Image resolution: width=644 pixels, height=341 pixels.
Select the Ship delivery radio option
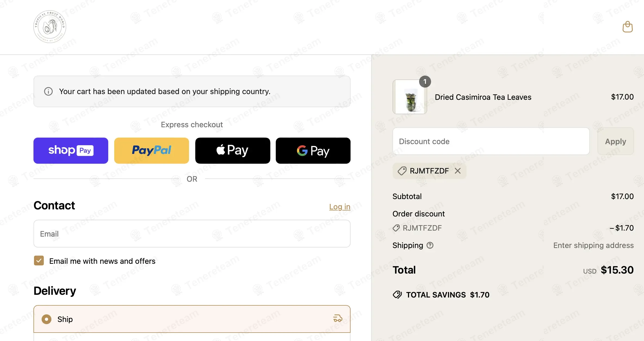point(47,319)
